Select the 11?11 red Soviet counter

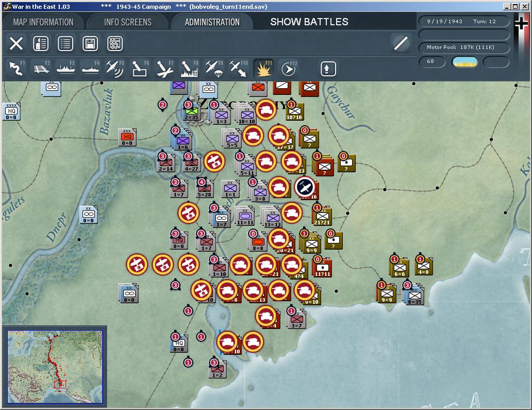click(x=322, y=268)
